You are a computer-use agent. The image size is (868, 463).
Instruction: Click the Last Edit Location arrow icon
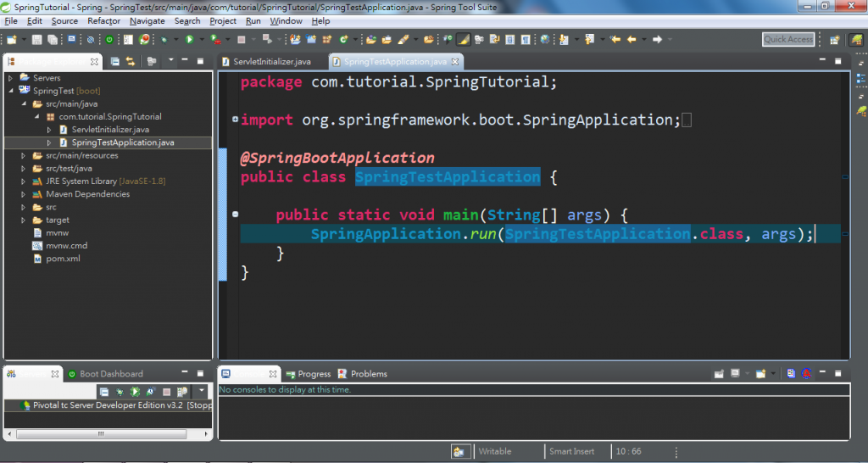615,39
